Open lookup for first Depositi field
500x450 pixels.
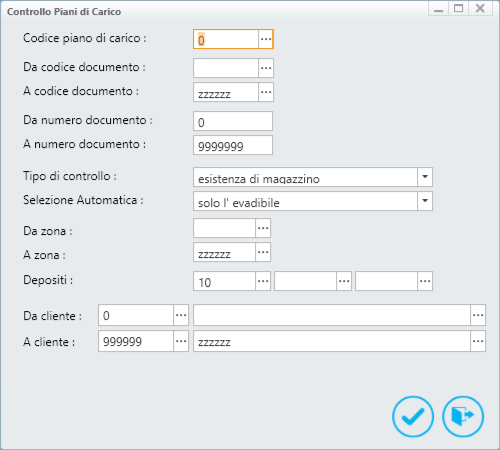pos(263,281)
